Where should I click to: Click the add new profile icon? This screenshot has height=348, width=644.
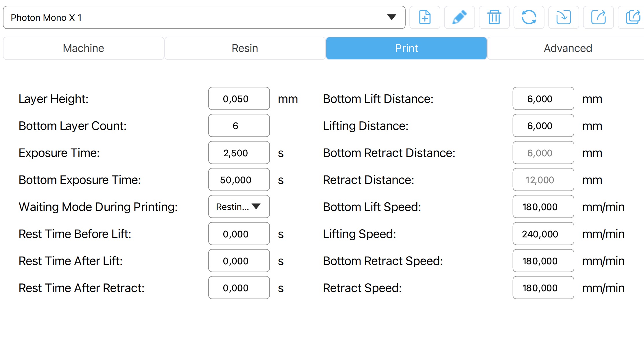point(425,17)
